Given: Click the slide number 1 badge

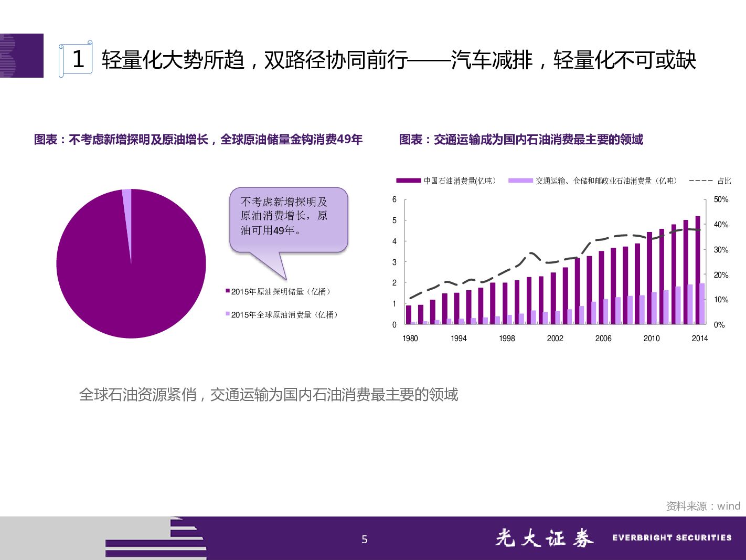Looking at the screenshot, I should (x=76, y=59).
